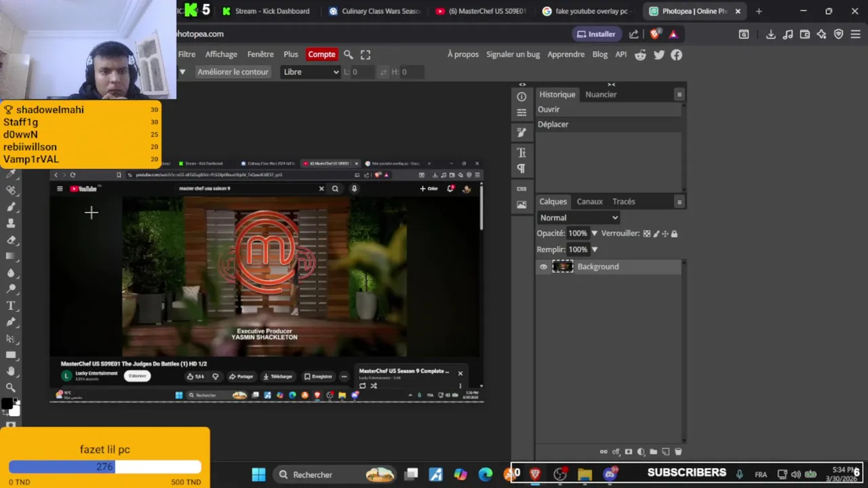Click Améliorer le contour button

click(x=233, y=72)
